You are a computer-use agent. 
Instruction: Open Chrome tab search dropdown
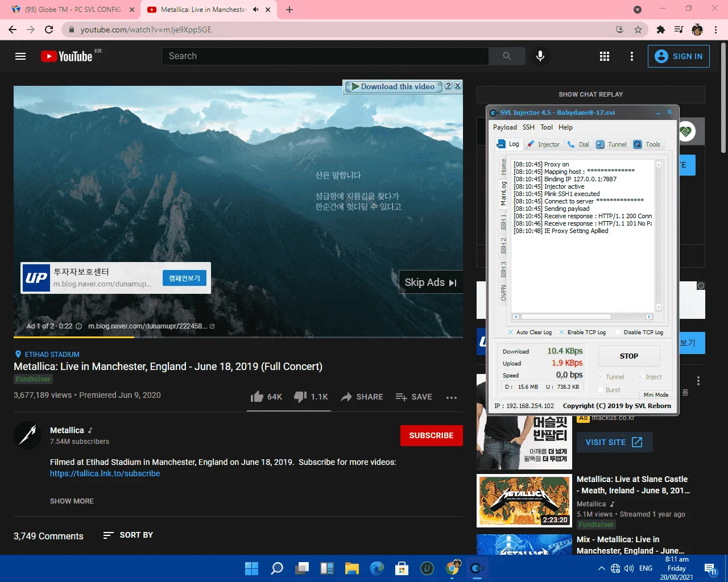pos(638,10)
